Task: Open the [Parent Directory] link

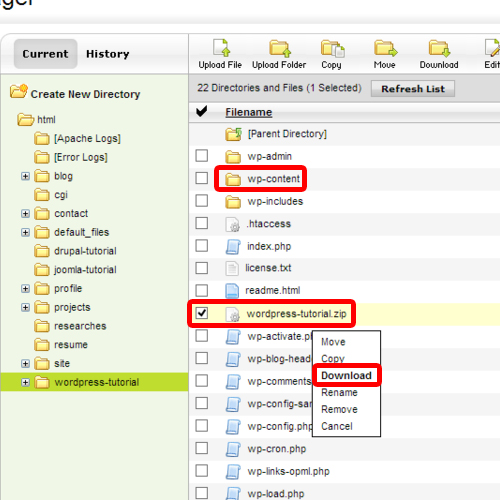Action: point(287,134)
